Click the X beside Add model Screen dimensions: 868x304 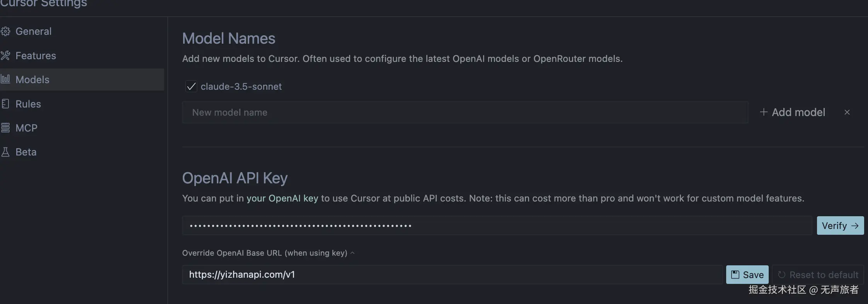[x=847, y=112]
